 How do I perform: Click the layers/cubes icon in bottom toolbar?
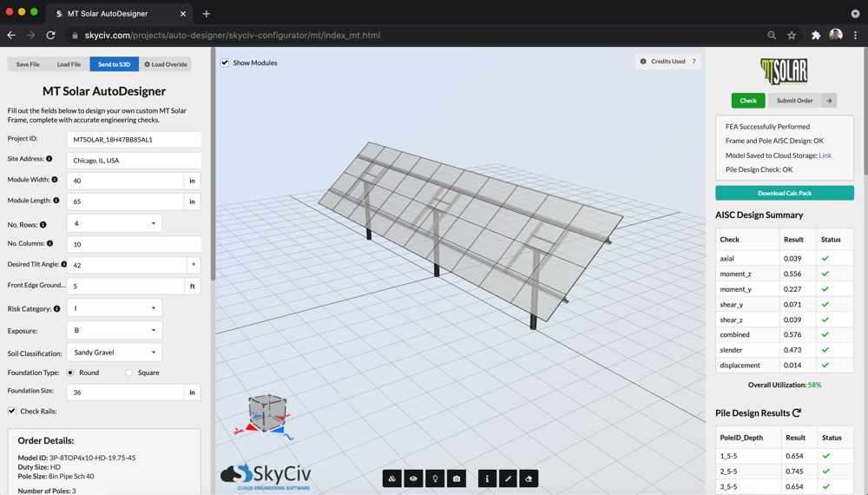[x=392, y=478]
